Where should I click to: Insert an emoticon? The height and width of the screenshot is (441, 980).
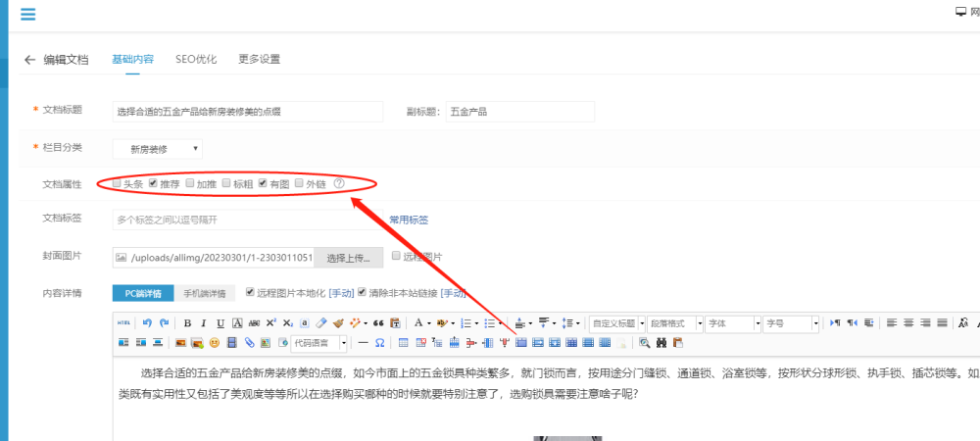[x=215, y=342]
